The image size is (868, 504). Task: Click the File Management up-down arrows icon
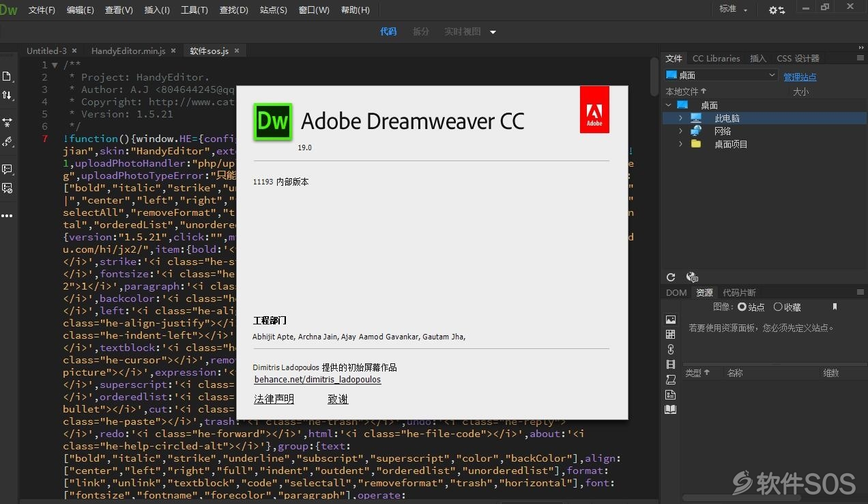7,95
